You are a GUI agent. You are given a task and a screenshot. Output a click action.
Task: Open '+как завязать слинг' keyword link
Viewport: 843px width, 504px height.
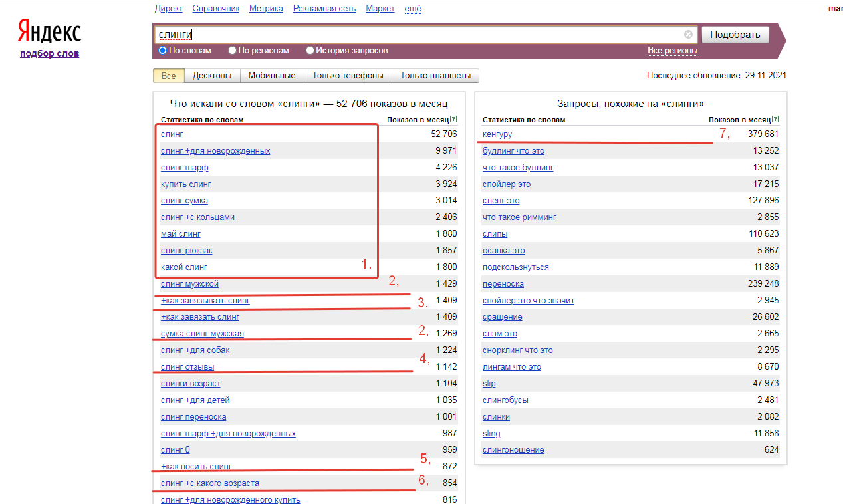click(200, 317)
